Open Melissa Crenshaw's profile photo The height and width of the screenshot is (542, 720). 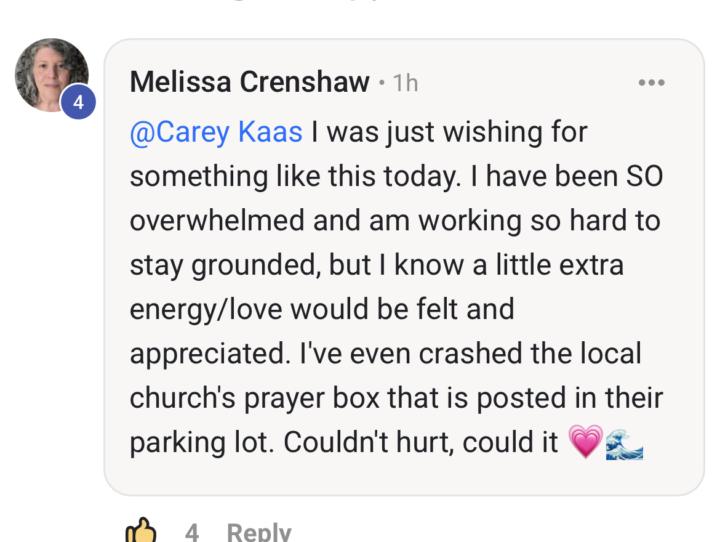tap(51, 75)
